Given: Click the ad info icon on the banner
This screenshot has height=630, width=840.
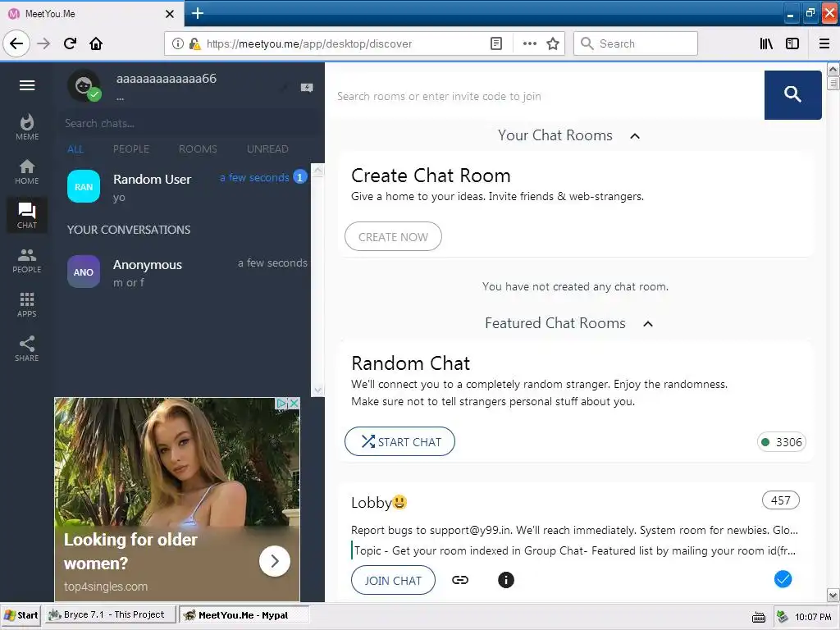Looking at the screenshot, I should coord(281,403).
